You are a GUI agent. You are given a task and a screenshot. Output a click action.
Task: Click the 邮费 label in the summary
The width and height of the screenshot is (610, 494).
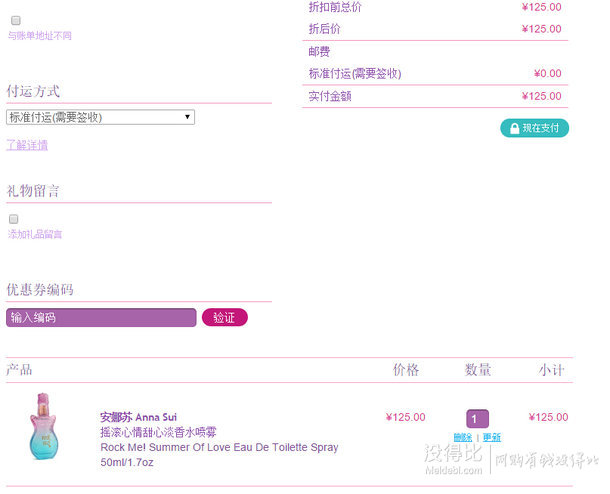click(319, 51)
